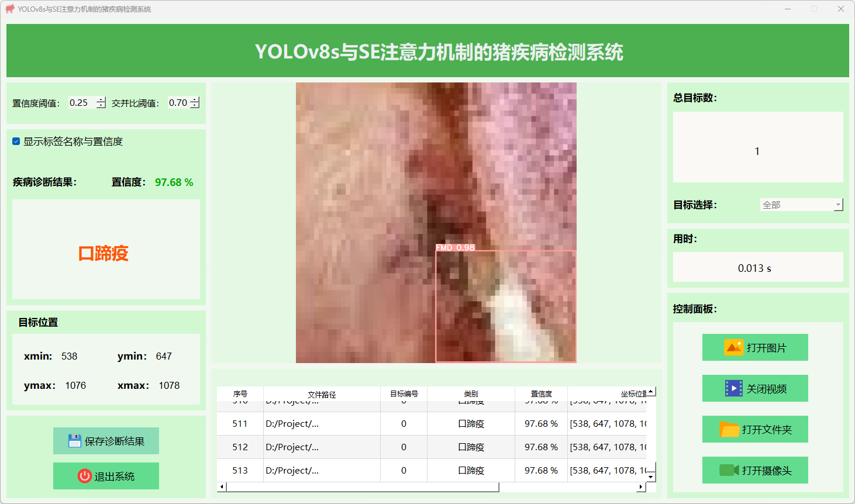The image size is (855, 504).
Task: Click the 坐标位置 column header
Action: pos(607,394)
